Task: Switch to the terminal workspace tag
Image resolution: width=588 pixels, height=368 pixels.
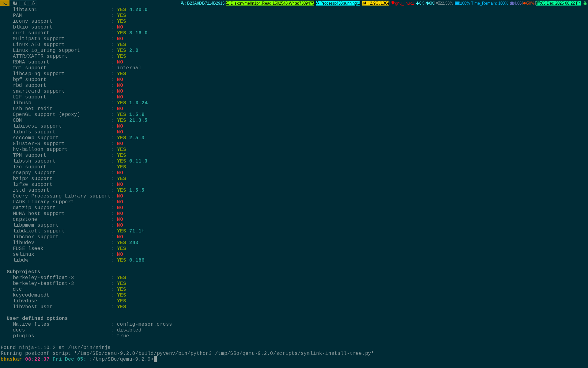Action: pos(5,3)
